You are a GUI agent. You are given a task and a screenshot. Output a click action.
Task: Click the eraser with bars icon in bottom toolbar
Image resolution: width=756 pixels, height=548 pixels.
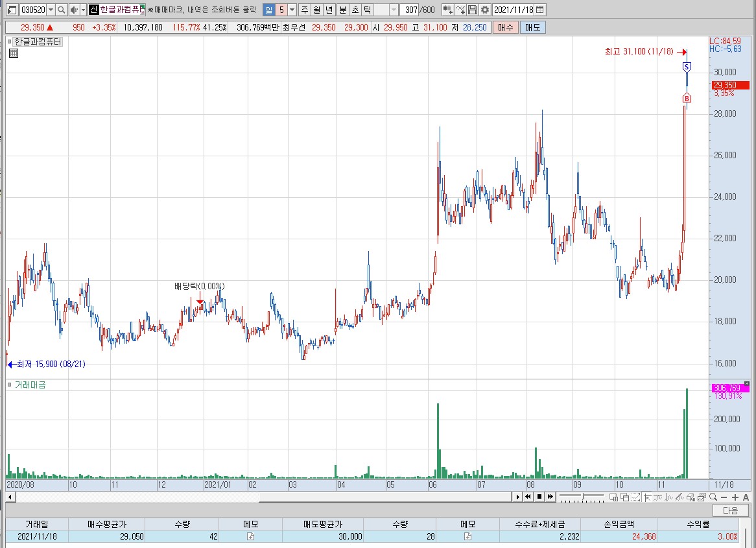tap(691, 497)
